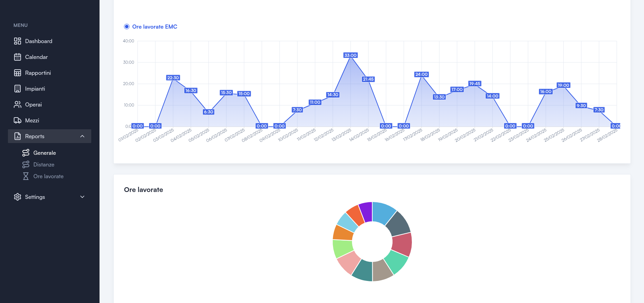Click the 28/02/2025 axis date label

coord(607,135)
